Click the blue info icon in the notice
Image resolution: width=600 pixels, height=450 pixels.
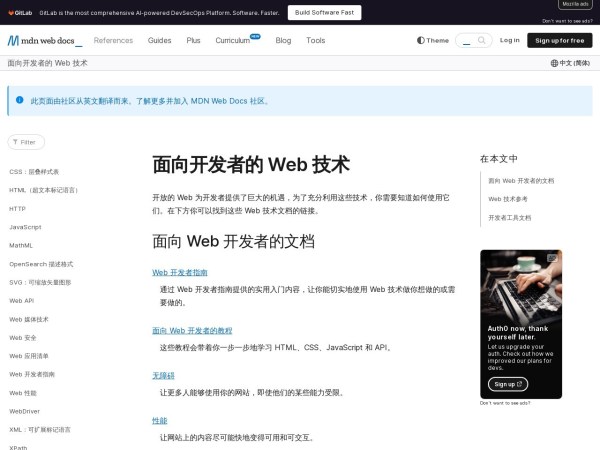point(19,100)
